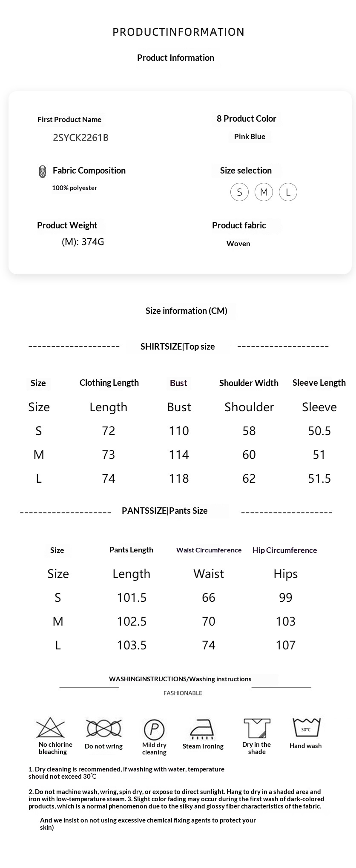
Task: Click the product name 2SYCK2261B
Action: coord(80,138)
